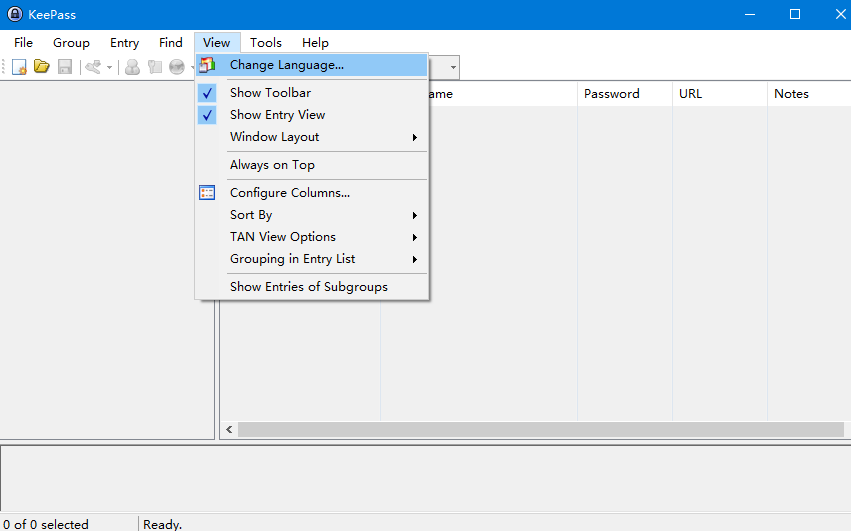851x531 pixels.
Task: Click the Notes column header
Action: (809, 94)
